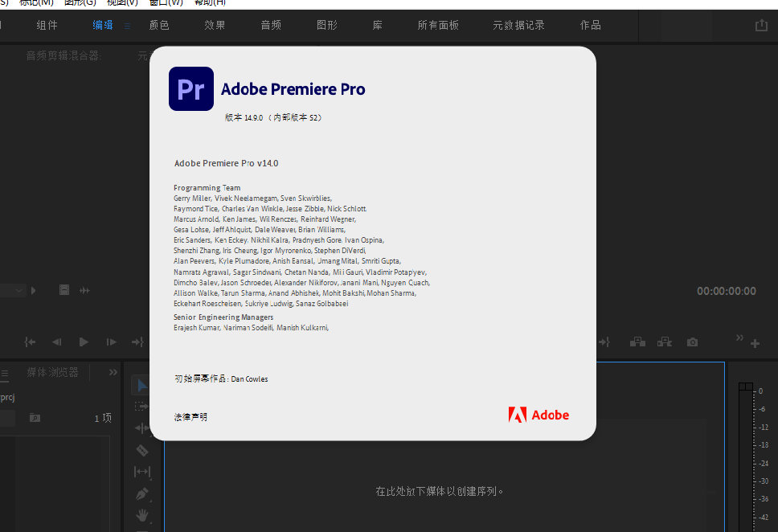This screenshot has width=778, height=532.
Task: Step forward one frame in Source monitor
Action: [x=111, y=342]
